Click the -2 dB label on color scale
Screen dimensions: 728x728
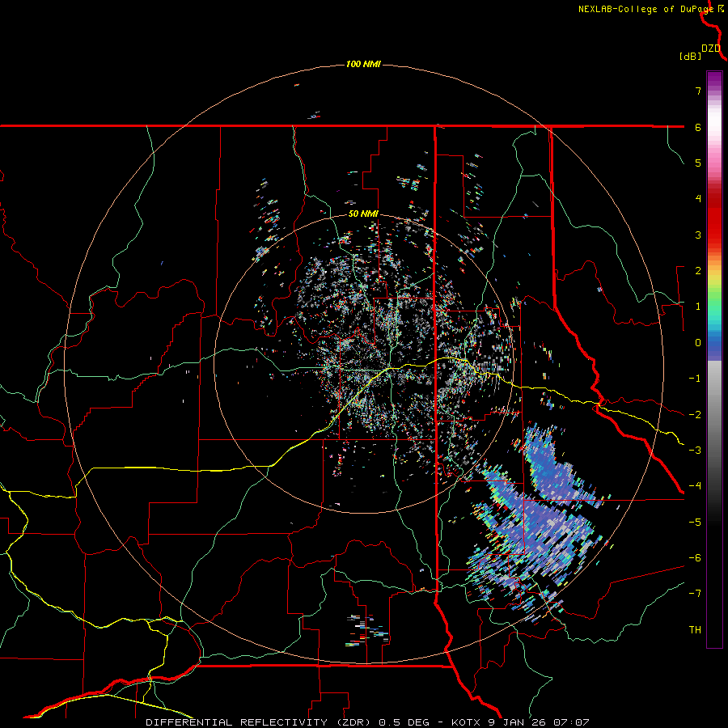coord(695,415)
